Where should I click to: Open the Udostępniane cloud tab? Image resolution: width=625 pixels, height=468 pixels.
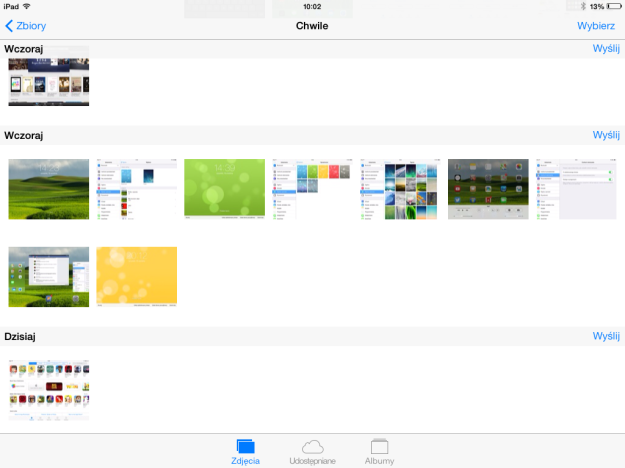[x=312, y=452]
